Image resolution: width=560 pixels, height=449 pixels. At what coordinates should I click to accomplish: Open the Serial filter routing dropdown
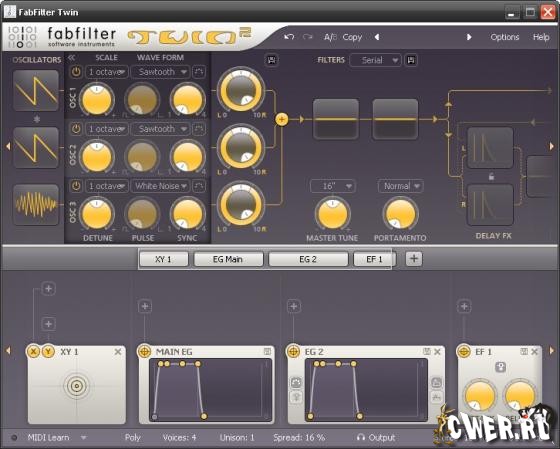click(x=376, y=60)
